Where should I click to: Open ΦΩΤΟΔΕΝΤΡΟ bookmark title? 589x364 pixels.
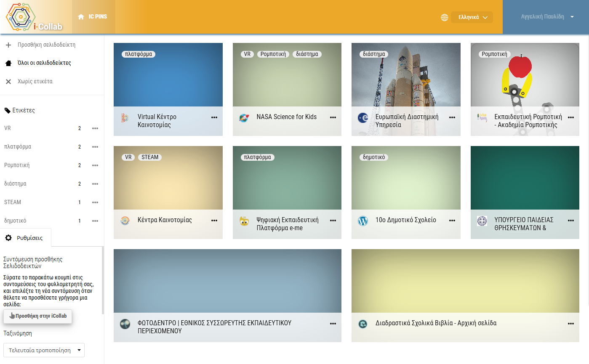214,327
